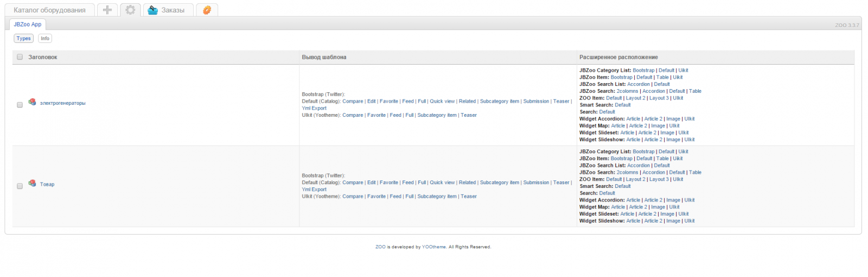Image resolution: width=868 pixels, height=277 pixels.
Task: Check the электрогенераторы row checkbox
Action: 20,105
